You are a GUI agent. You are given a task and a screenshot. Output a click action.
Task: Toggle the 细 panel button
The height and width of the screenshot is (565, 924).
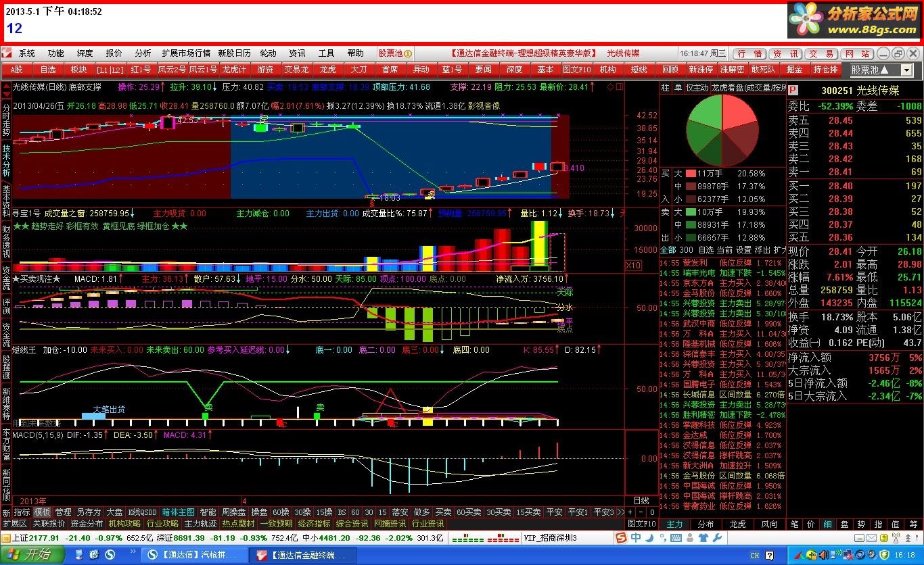[x=828, y=524]
